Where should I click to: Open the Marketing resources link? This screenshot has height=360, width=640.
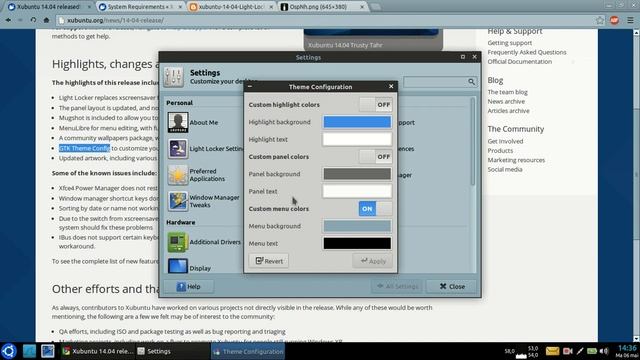[516, 160]
